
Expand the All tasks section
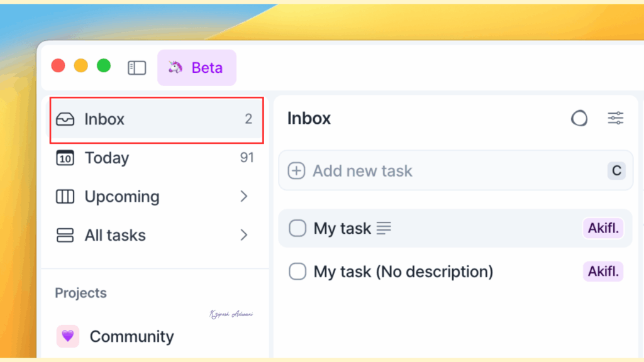(x=244, y=235)
